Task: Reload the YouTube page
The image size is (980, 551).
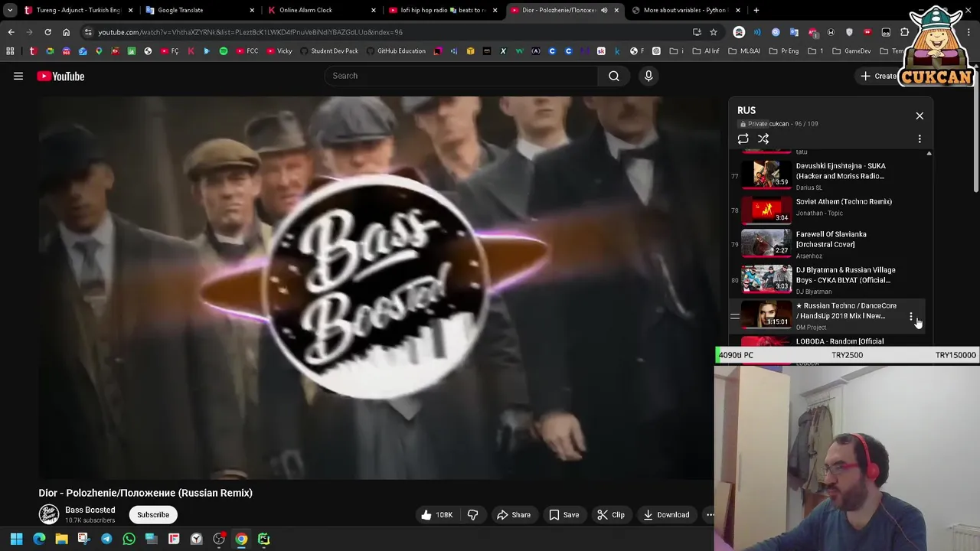Action: click(x=47, y=32)
